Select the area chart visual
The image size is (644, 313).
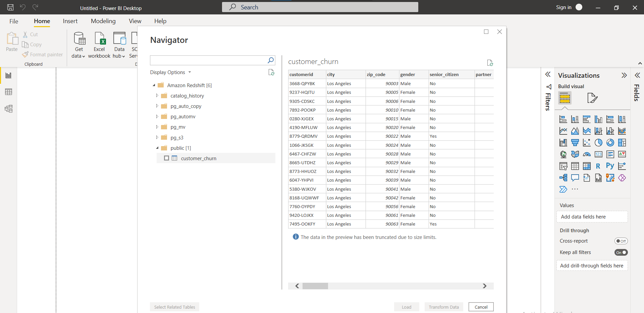point(575,131)
